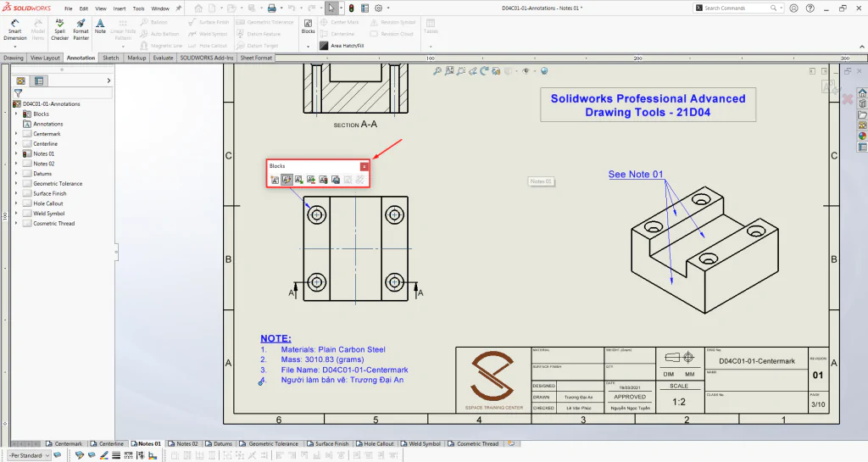Viewport: 868px width, 462px height.
Task: Switch to the Sheet Format ribbon tab
Action: (x=256, y=58)
